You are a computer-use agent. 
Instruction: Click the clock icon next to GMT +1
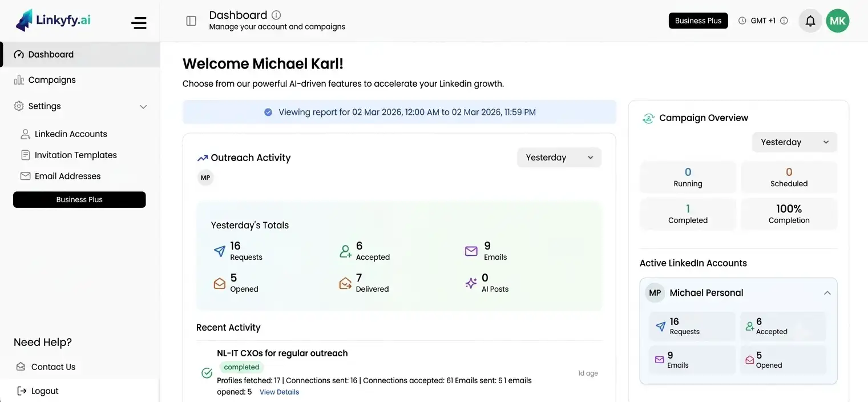point(742,21)
